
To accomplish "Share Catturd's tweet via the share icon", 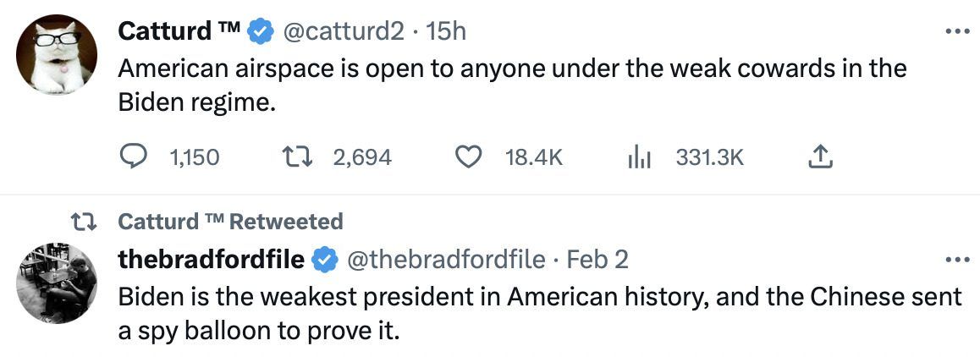I will (x=822, y=157).
